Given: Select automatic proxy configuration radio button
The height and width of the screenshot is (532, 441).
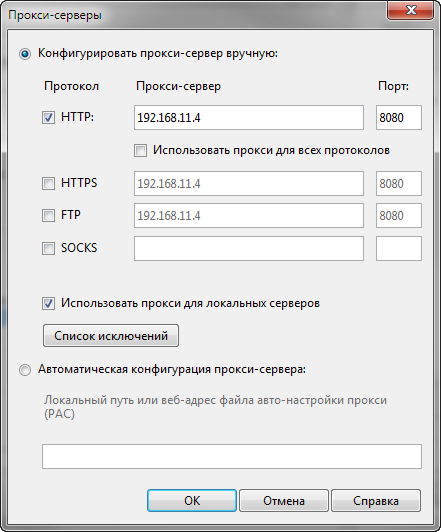Looking at the screenshot, I should [x=25, y=369].
